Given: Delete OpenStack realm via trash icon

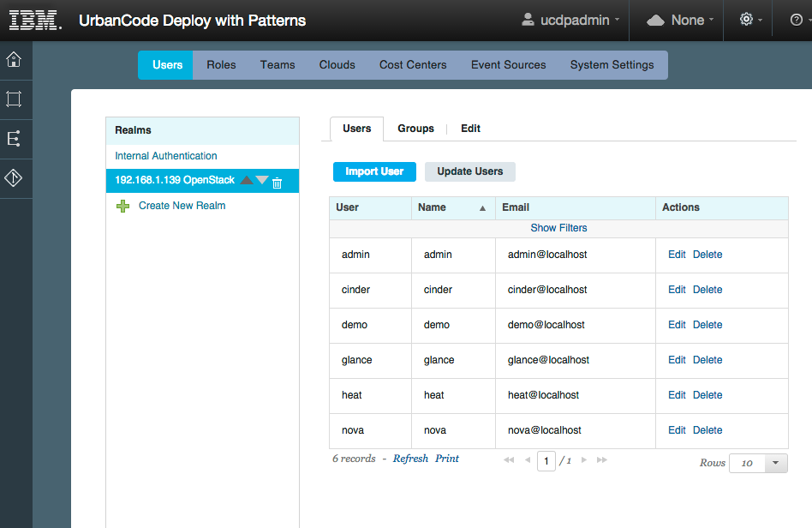Looking at the screenshot, I should point(277,183).
